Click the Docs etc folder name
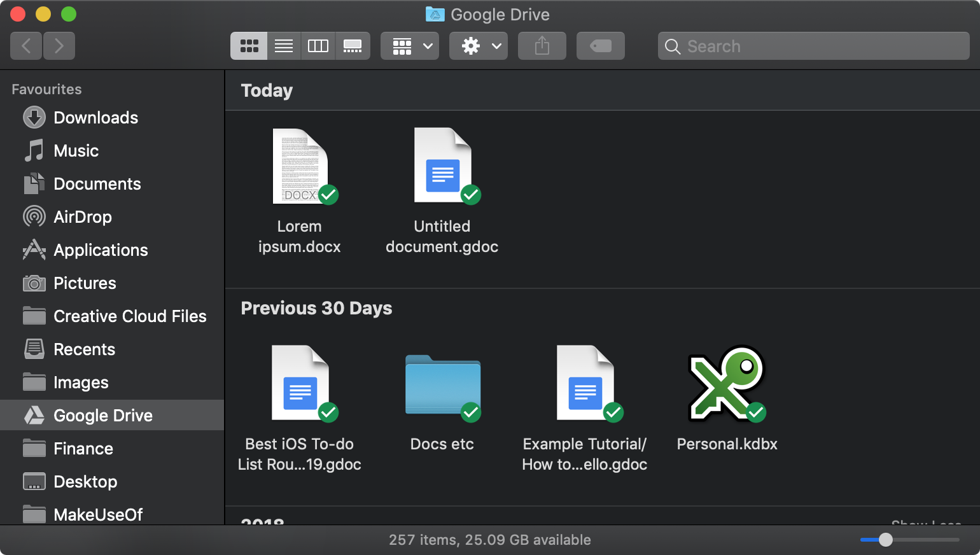The height and width of the screenshot is (555, 980). [x=442, y=444]
